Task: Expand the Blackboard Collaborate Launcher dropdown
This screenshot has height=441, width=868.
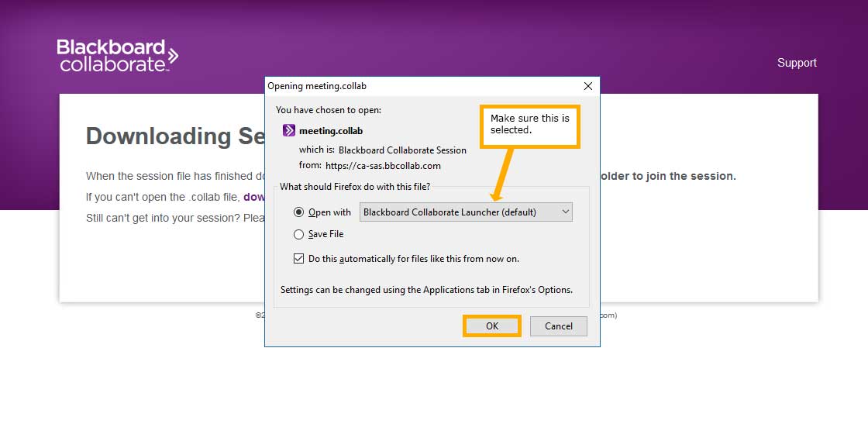Action: pyautogui.click(x=466, y=212)
